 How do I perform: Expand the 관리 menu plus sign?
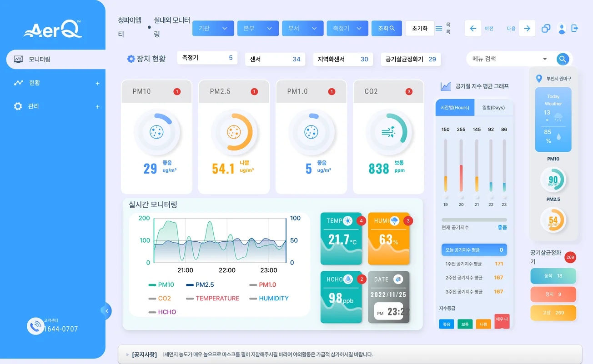(x=97, y=107)
